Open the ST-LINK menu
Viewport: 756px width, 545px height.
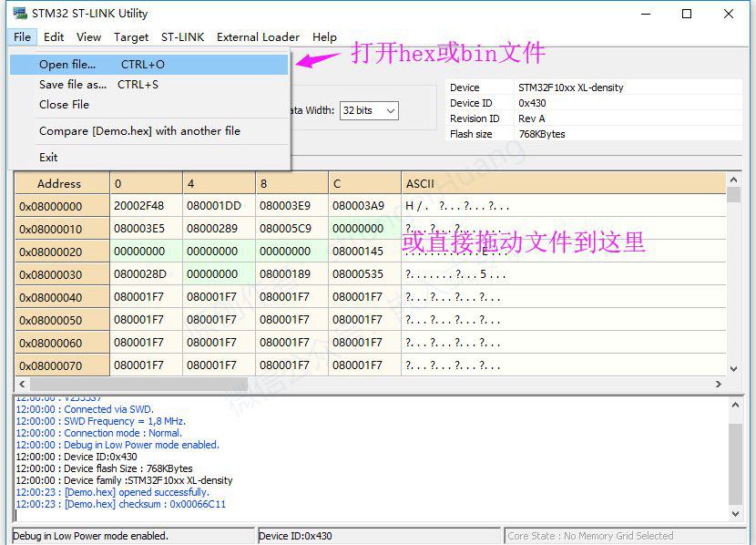183,37
